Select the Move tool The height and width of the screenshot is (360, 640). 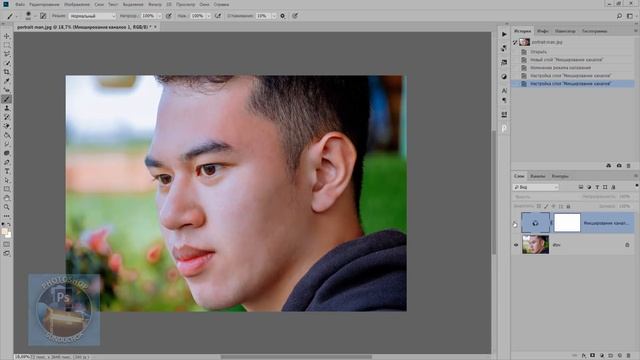(7, 36)
